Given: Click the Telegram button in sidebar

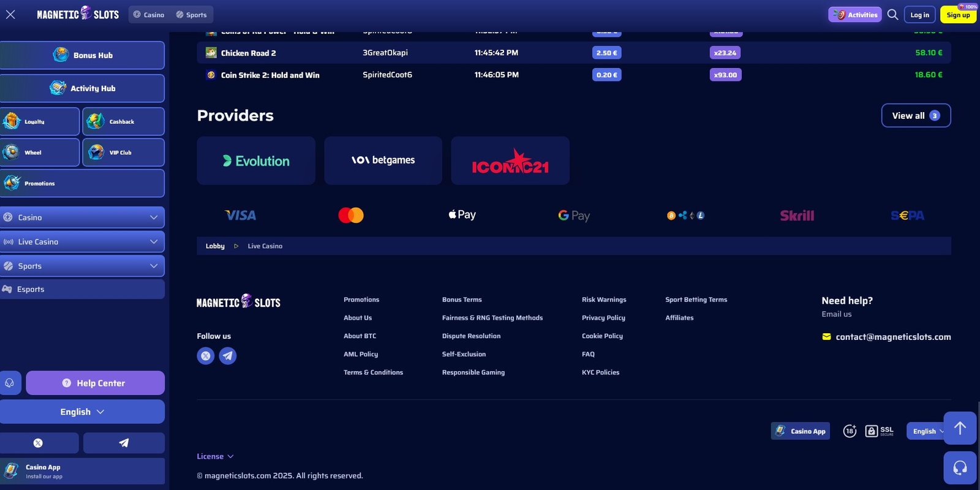Looking at the screenshot, I should [124, 443].
